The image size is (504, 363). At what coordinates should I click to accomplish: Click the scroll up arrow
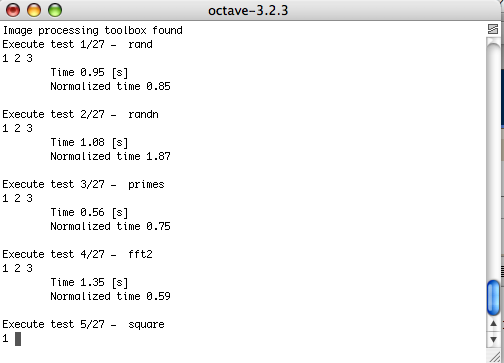(x=493, y=324)
